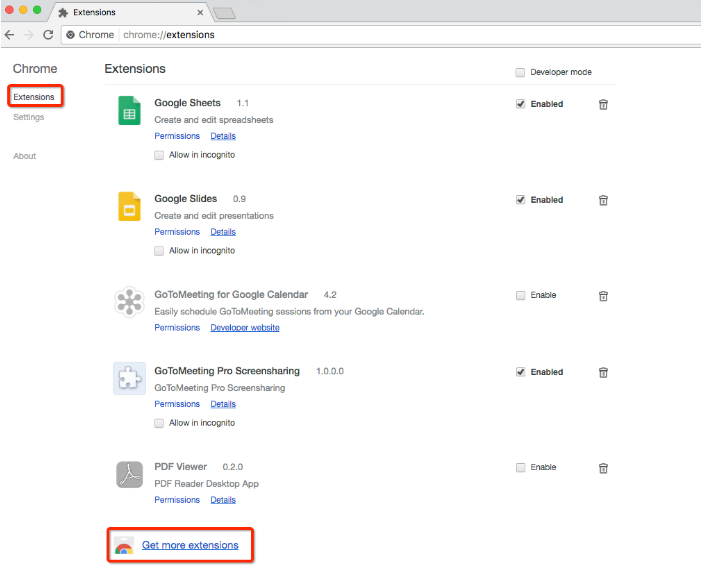707x572 pixels.
Task: Close the Extensions browser tab
Action: click(x=200, y=13)
